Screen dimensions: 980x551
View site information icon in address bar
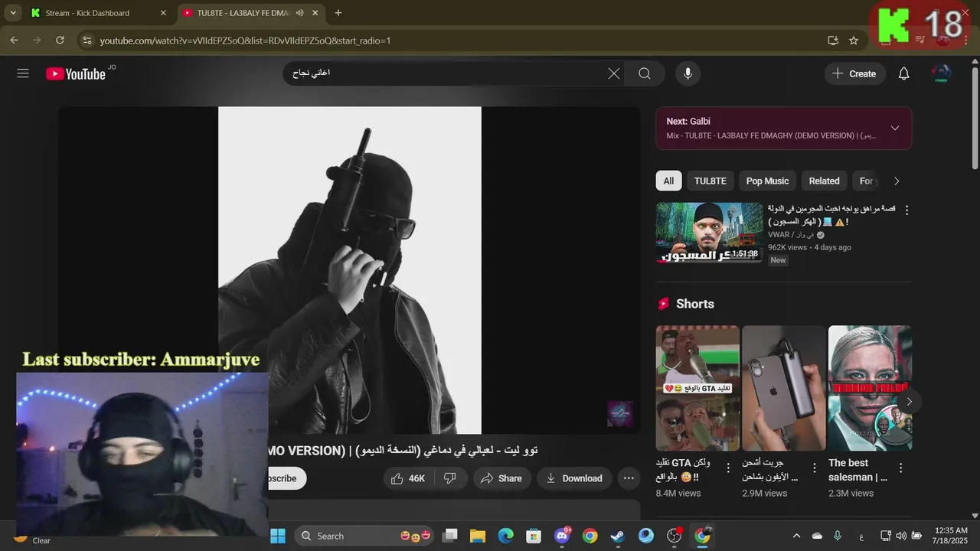click(x=87, y=40)
